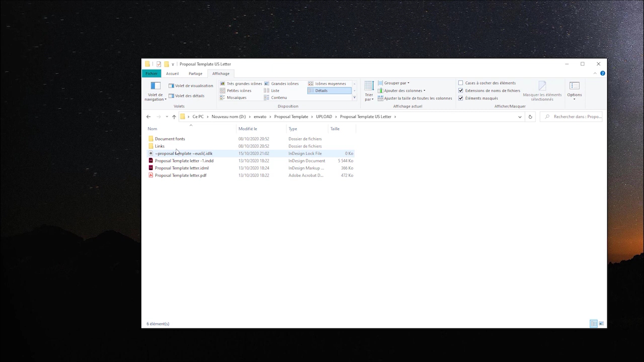The width and height of the screenshot is (644, 362).
Task: Toggle the Volet de visualisation preview pane
Action: tap(191, 86)
